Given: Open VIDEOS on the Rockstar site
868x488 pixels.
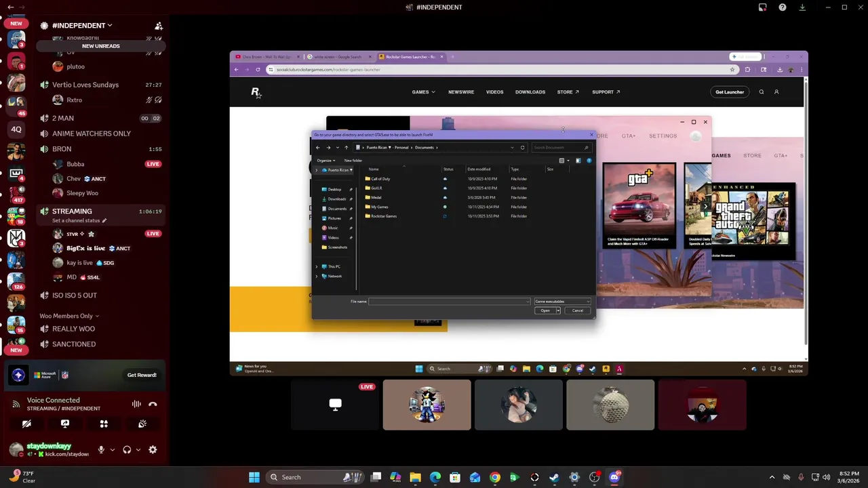Looking at the screenshot, I should pos(494,92).
